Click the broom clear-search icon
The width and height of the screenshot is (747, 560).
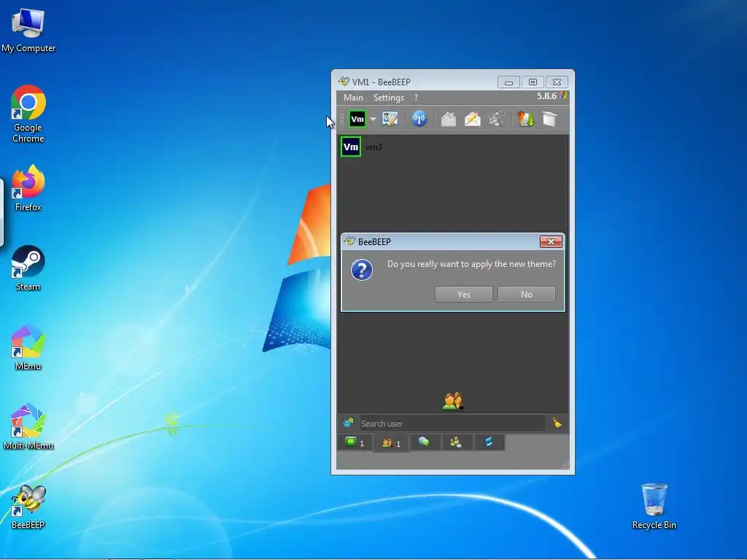pos(557,423)
